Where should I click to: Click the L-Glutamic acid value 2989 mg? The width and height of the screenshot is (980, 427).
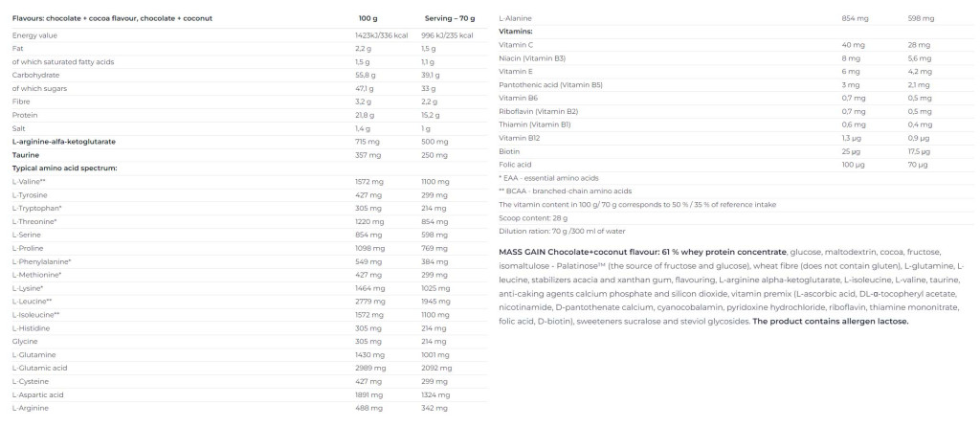point(370,368)
